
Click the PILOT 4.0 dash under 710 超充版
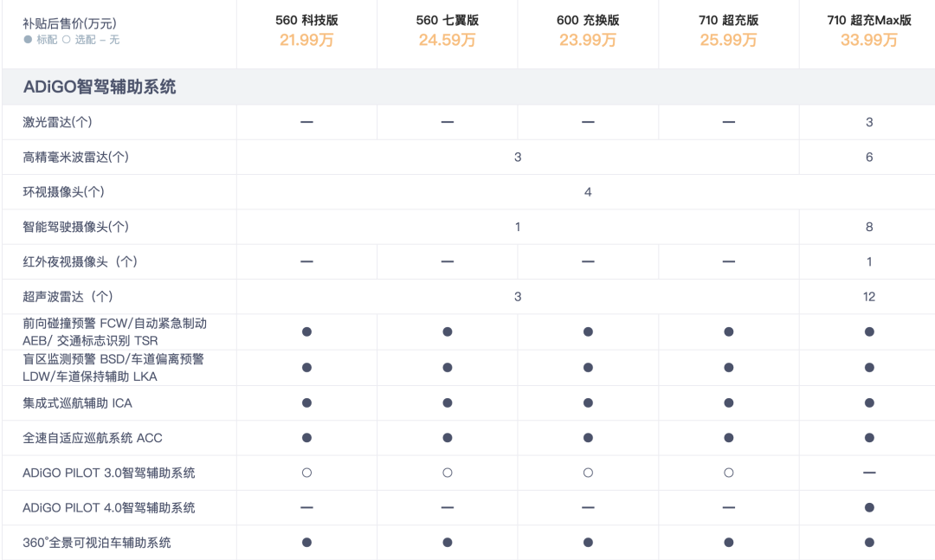729,507
